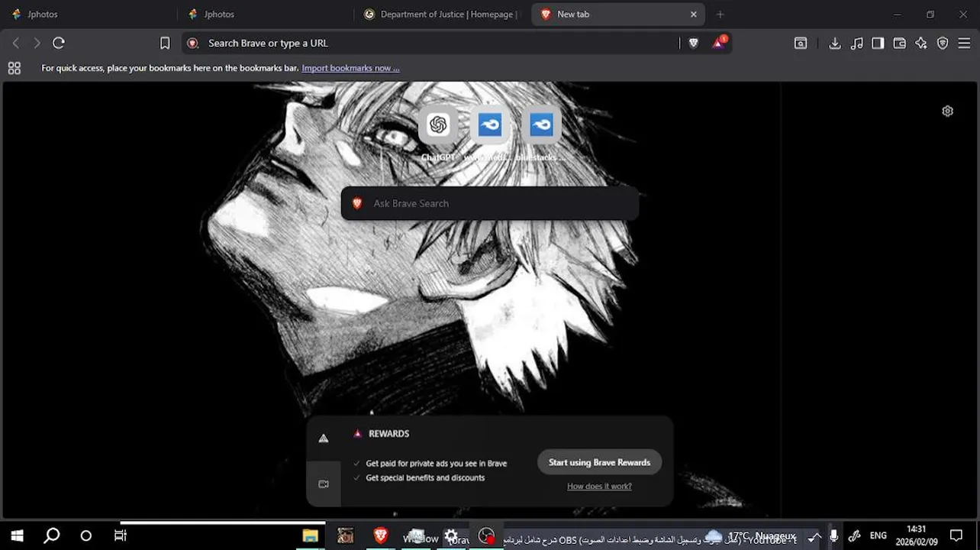Open Brave Shields lion icon in address bar

tap(693, 44)
